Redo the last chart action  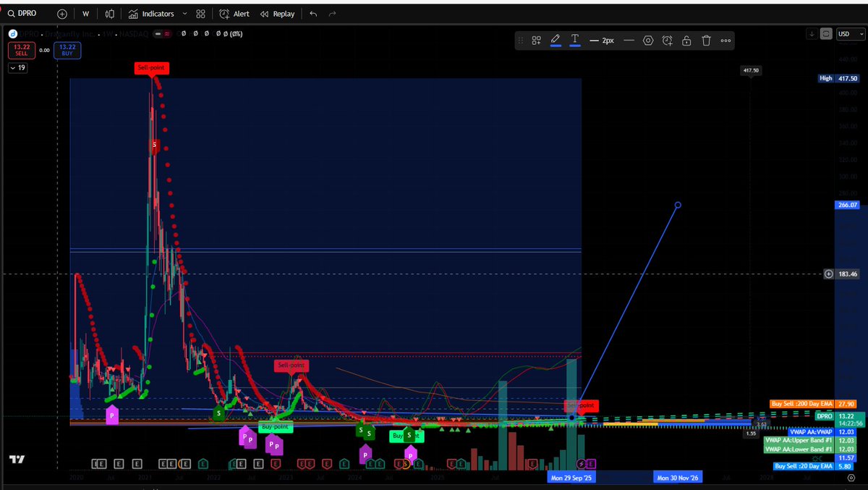(332, 14)
